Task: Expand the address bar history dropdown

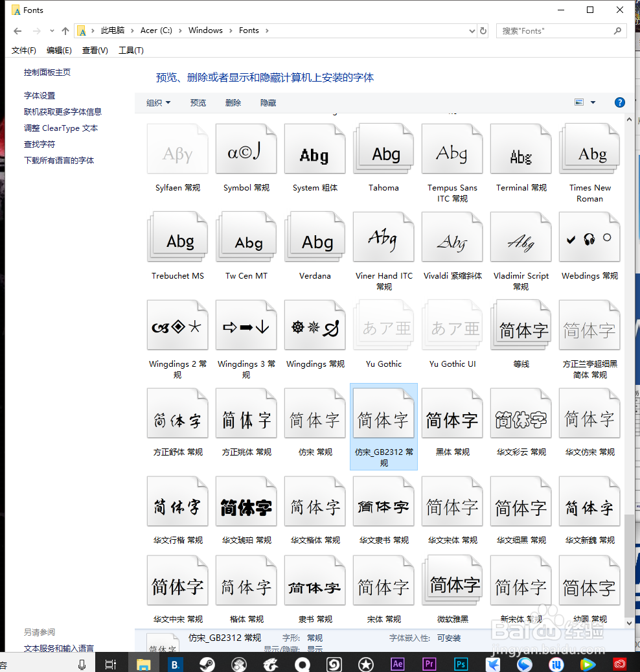Action: (x=472, y=31)
